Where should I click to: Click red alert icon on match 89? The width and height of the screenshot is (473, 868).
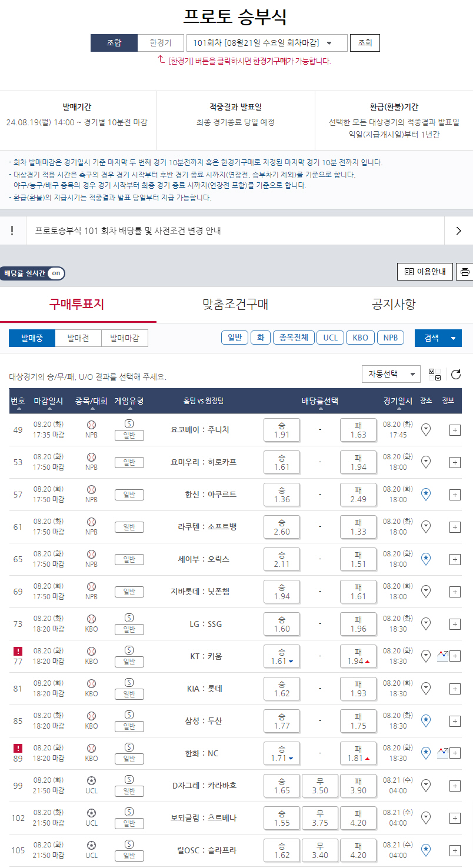coord(18,748)
